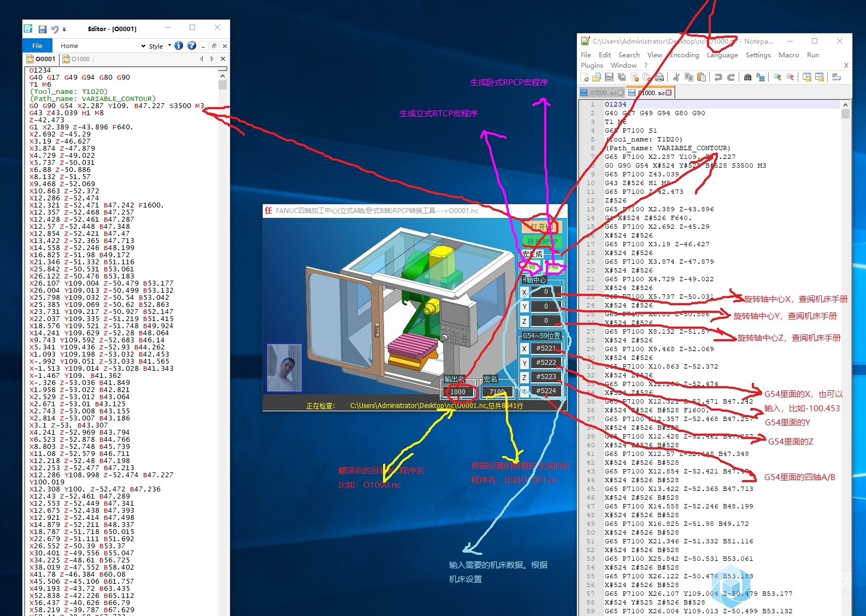This screenshot has height=616, width=866.
Task: Open Notepad++ Edit menu
Action: pos(605,55)
